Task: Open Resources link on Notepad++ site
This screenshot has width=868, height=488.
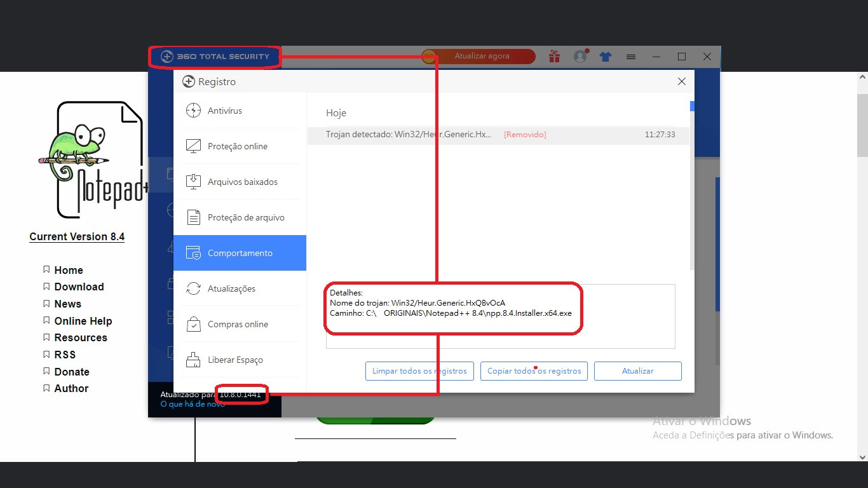Action: [81, 337]
